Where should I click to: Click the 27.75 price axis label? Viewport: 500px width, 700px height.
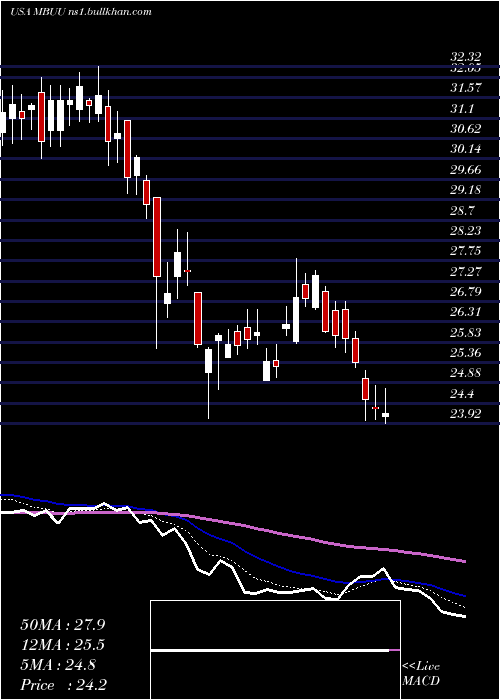coord(466,251)
